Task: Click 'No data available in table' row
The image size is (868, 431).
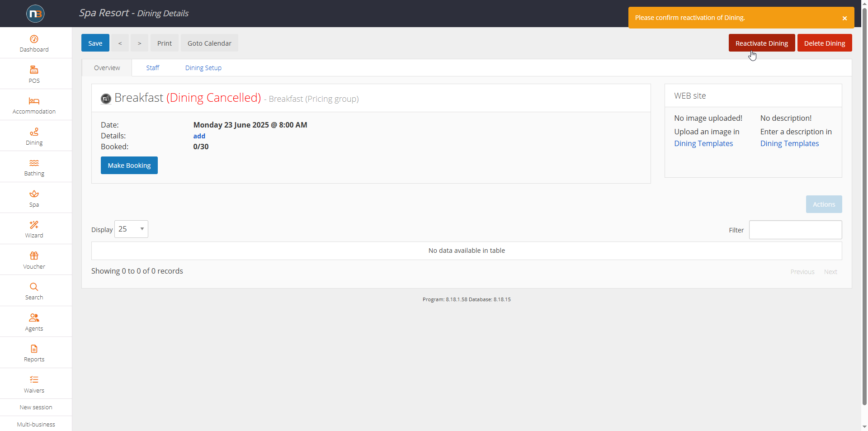Action: point(467,251)
